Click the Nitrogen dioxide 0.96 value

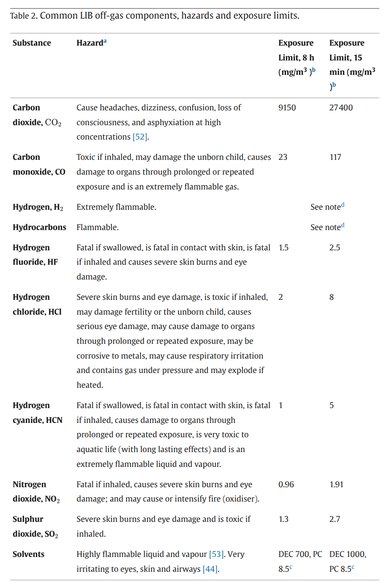pos(286,485)
